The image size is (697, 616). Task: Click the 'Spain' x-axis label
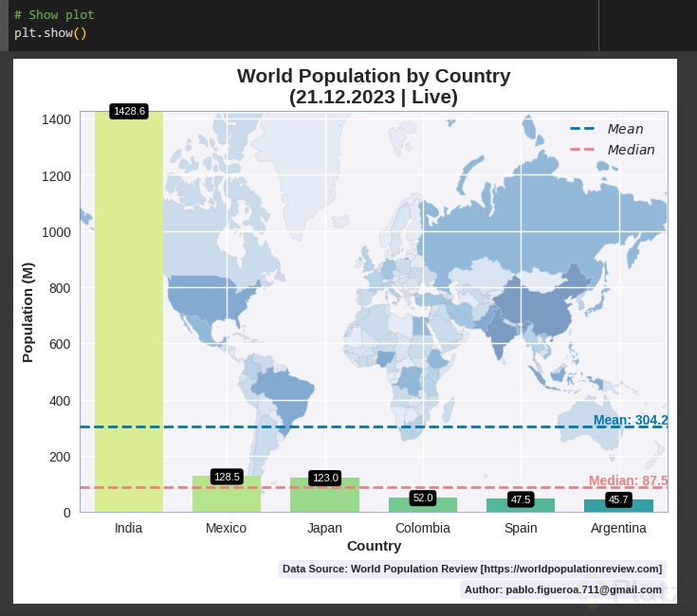click(x=521, y=528)
